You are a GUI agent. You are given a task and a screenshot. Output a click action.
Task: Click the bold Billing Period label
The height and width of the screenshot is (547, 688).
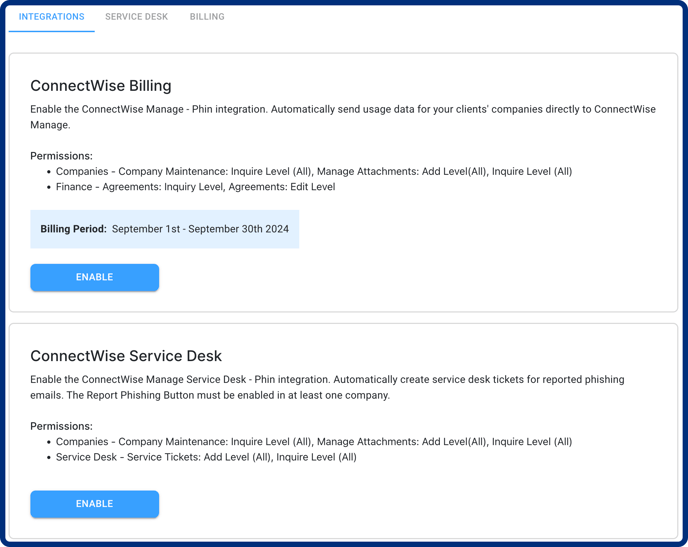pos(73,229)
